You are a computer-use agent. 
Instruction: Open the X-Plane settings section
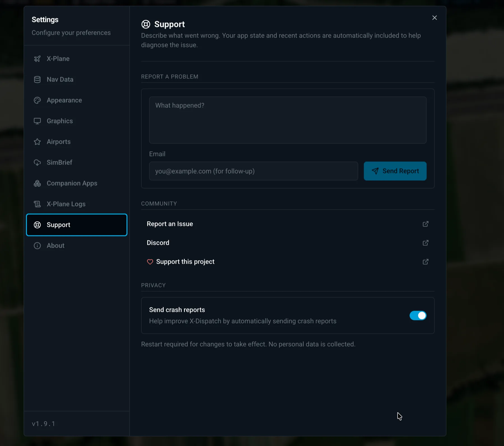[77, 59]
